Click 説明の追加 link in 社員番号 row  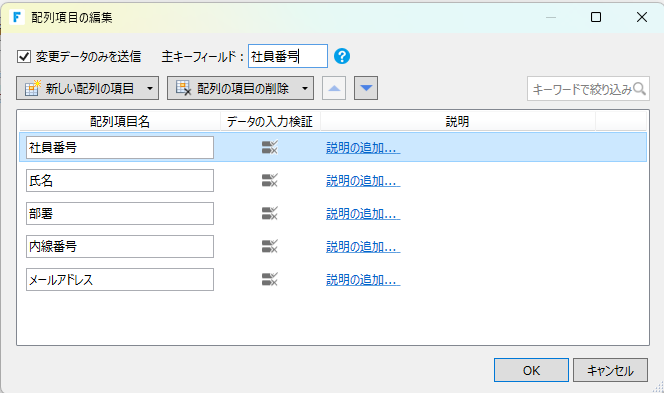tap(363, 148)
